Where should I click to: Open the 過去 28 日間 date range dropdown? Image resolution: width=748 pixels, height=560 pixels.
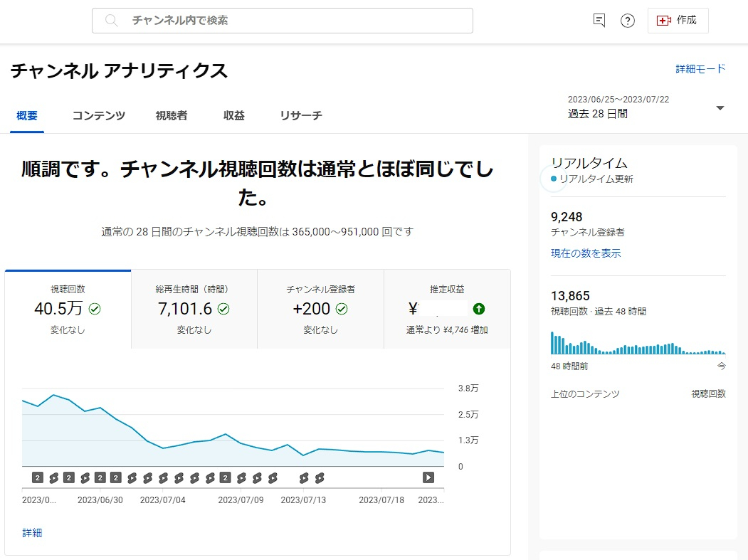click(x=646, y=107)
